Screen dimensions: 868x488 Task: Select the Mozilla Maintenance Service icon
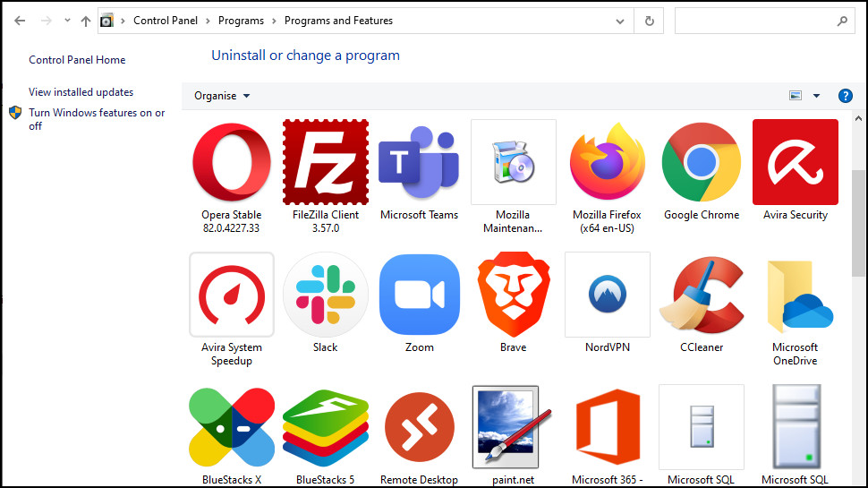513,162
